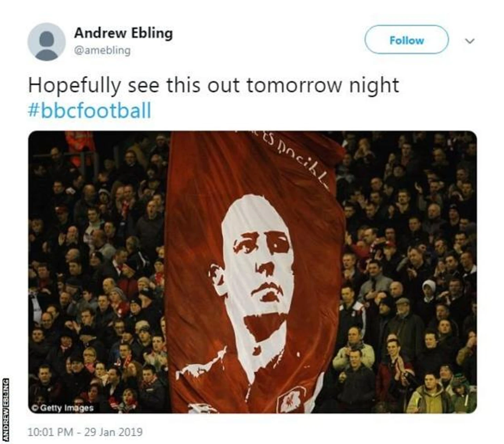Open the #bbcfootball hashtag link
Viewport: 504px width, 444px height.
click(90, 111)
